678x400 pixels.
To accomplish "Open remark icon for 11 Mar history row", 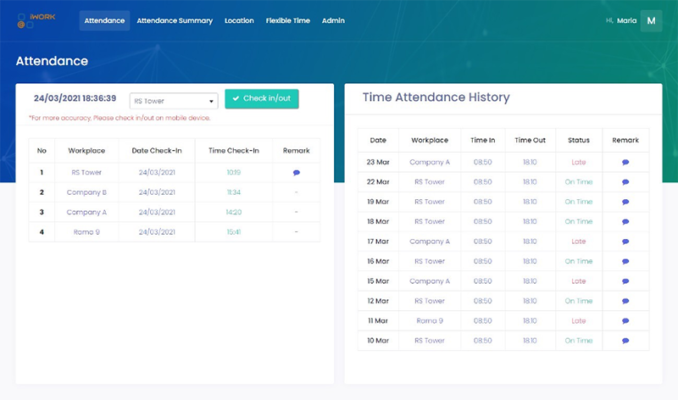I will [x=625, y=321].
